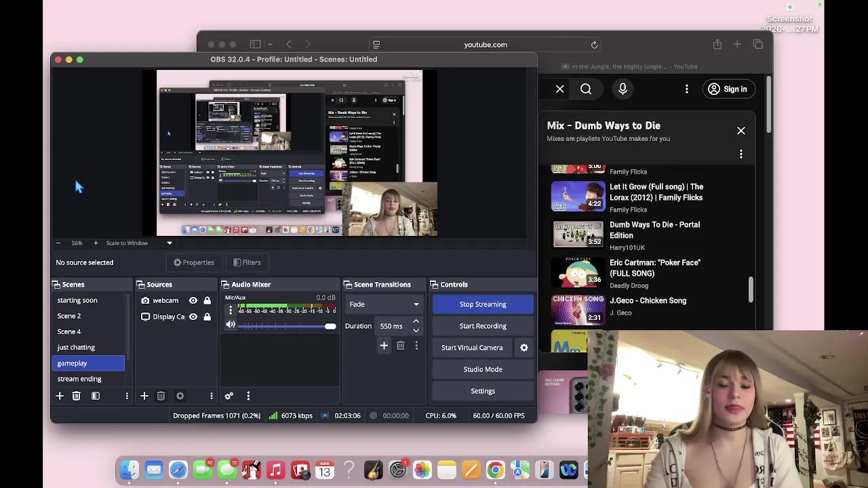Zoom in preview with plus icon
Screen dimensions: 868x488
tap(96, 243)
